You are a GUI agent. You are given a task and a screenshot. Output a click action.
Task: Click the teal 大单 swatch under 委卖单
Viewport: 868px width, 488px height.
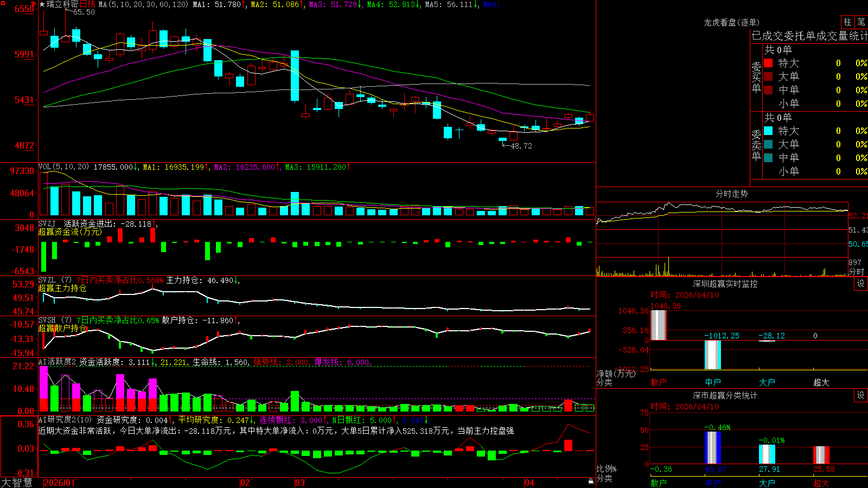pyautogui.click(x=768, y=144)
